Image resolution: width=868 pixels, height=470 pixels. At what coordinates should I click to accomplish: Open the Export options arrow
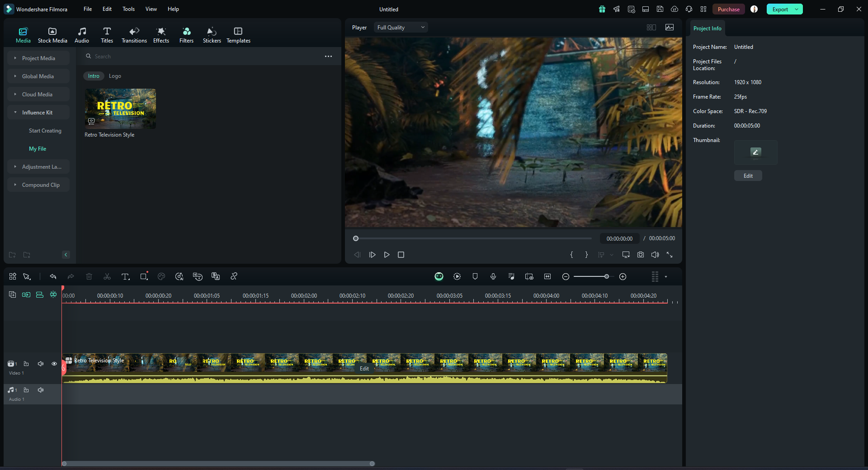pos(797,9)
